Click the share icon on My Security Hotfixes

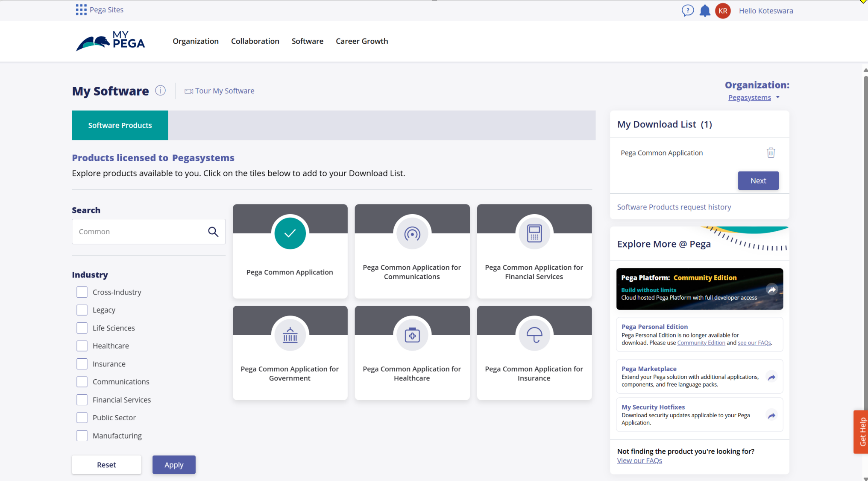[x=771, y=415]
